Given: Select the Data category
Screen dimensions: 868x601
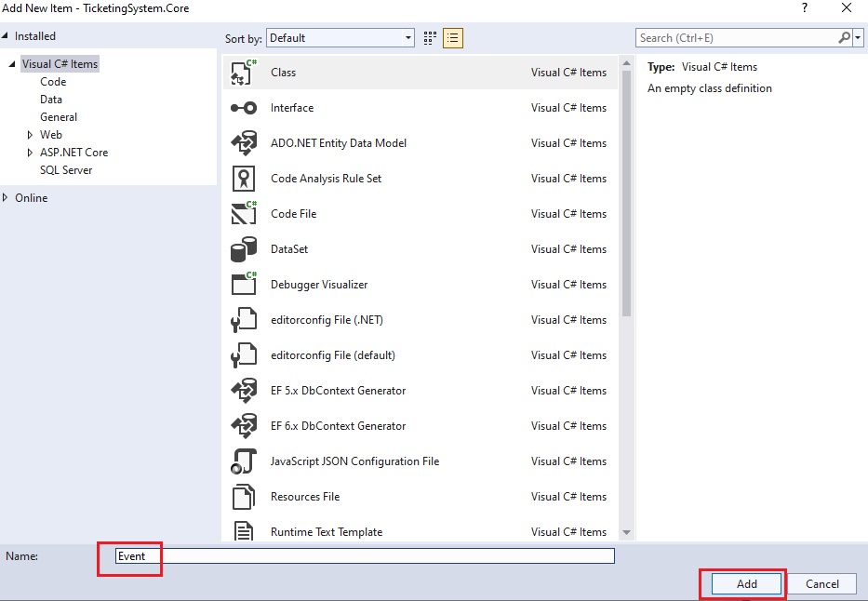Looking at the screenshot, I should click(x=51, y=100).
